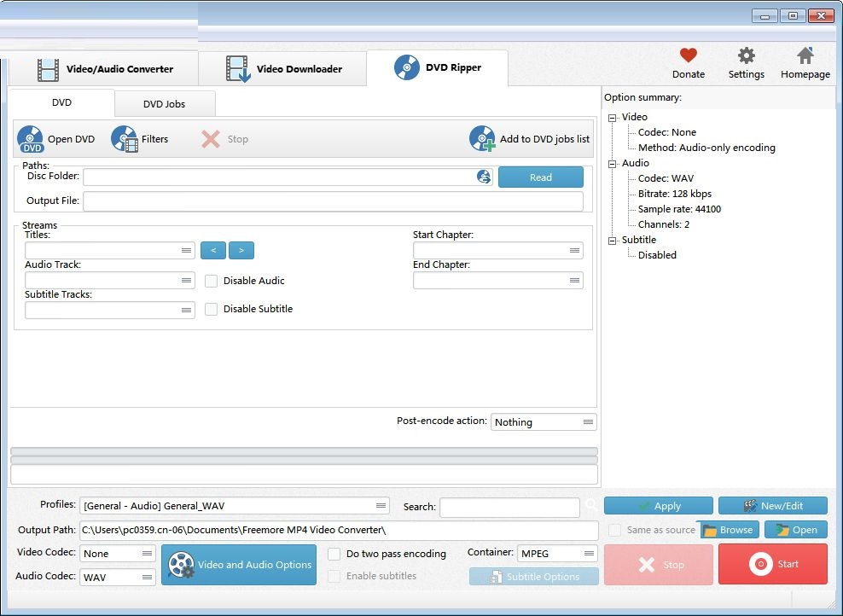843x616 pixels.
Task: Open the Container dropdown
Action: click(x=557, y=553)
